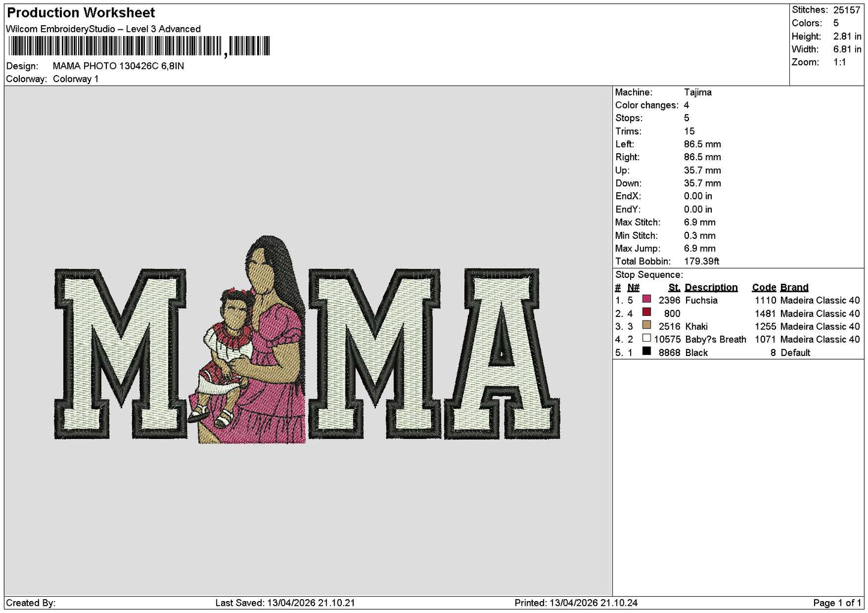Click the Height value '2.81 in'

(x=847, y=36)
